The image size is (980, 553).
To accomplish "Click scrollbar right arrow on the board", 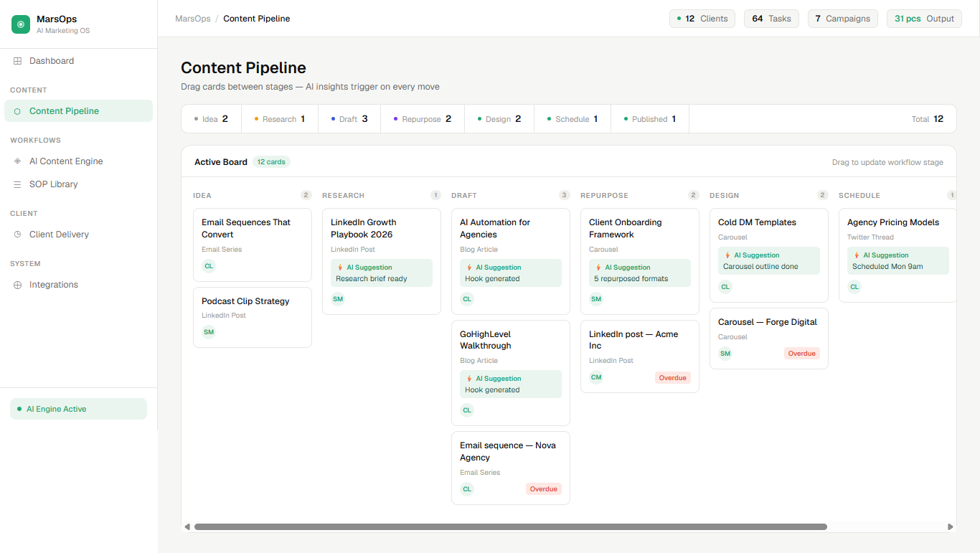I will [x=951, y=526].
